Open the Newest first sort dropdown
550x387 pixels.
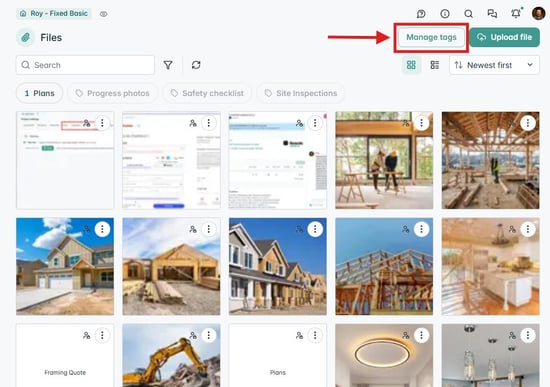494,65
